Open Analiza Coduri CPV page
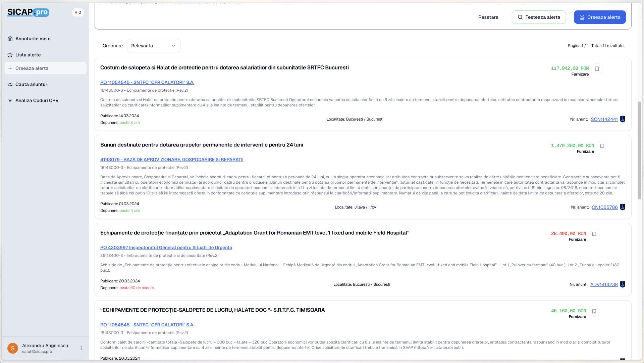 46,100
